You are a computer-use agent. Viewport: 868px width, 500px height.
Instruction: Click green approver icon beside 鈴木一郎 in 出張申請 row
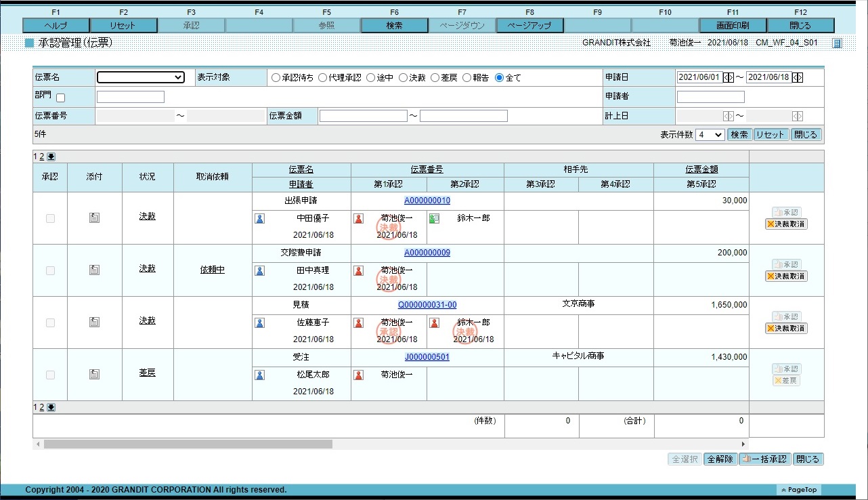click(x=435, y=218)
